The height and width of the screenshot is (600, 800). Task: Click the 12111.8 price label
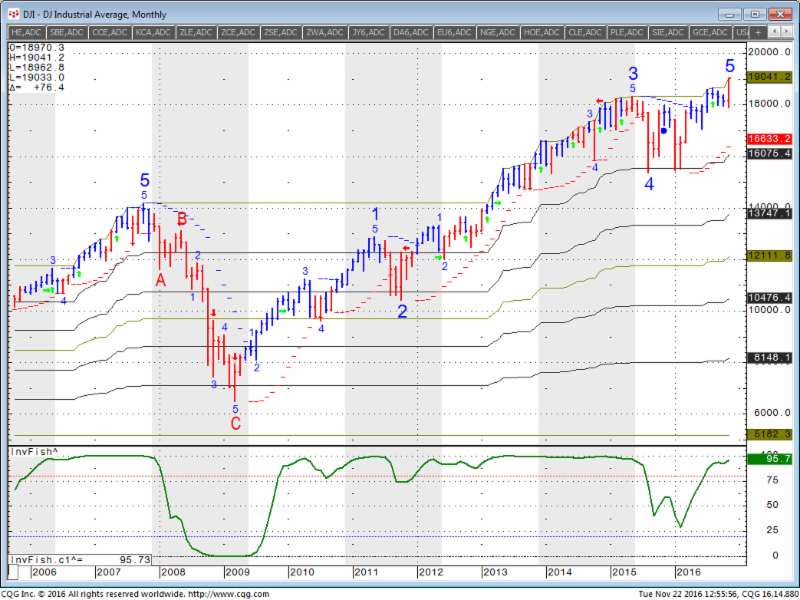click(769, 256)
